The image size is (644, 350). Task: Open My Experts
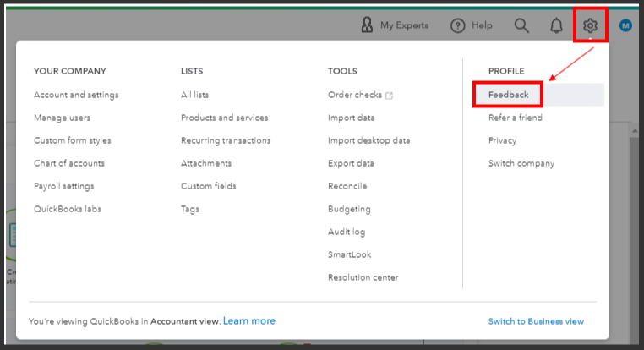[x=395, y=25]
